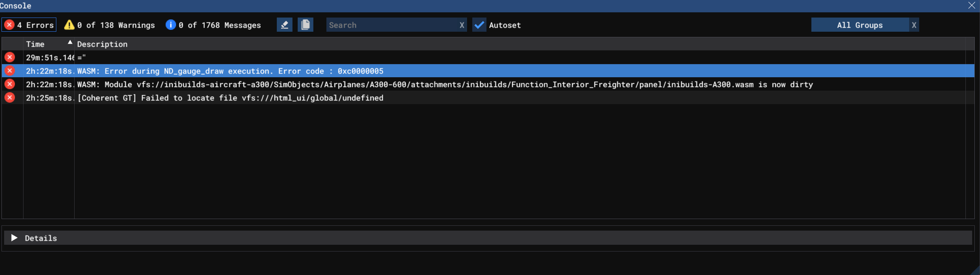Open the All Groups dropdown
The image size is (980, 275).
pos(860,25)
